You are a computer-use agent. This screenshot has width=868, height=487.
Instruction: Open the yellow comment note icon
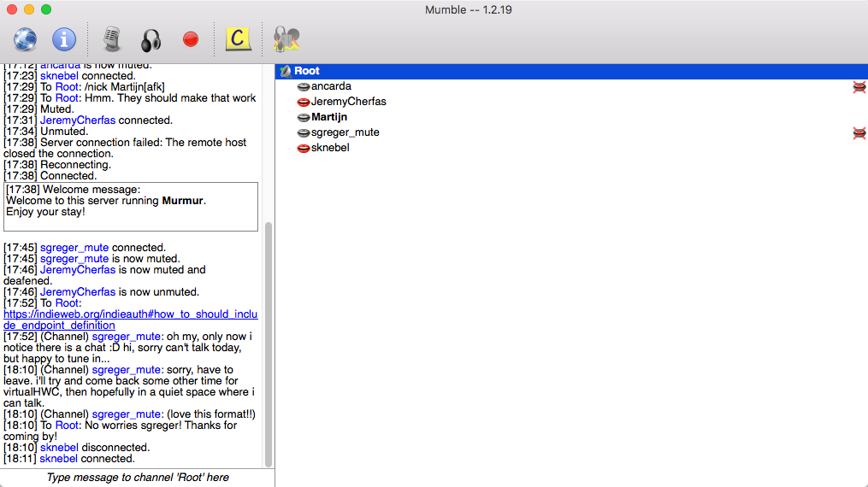tap(238, 39)
